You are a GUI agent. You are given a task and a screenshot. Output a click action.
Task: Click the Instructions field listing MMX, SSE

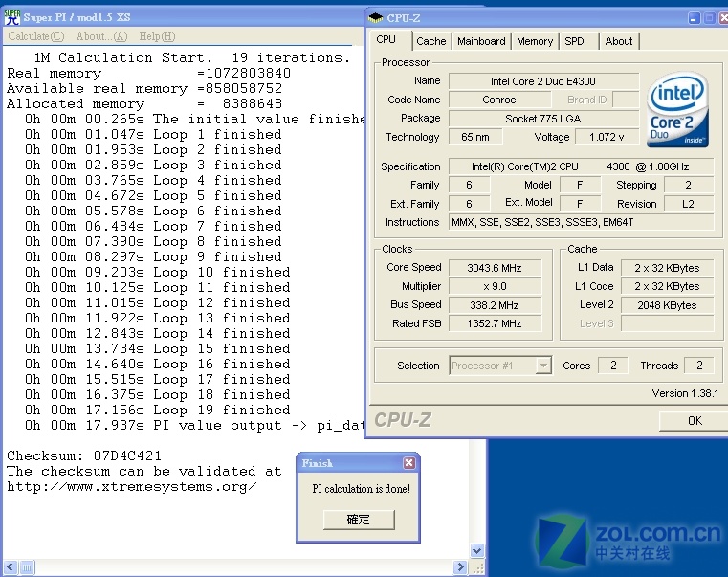click(581, 222)
